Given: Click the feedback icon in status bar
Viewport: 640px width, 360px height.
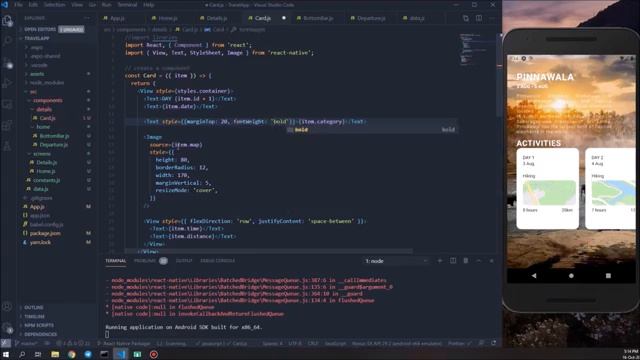Looking at the screenshot, I should (x=481, y=344).
